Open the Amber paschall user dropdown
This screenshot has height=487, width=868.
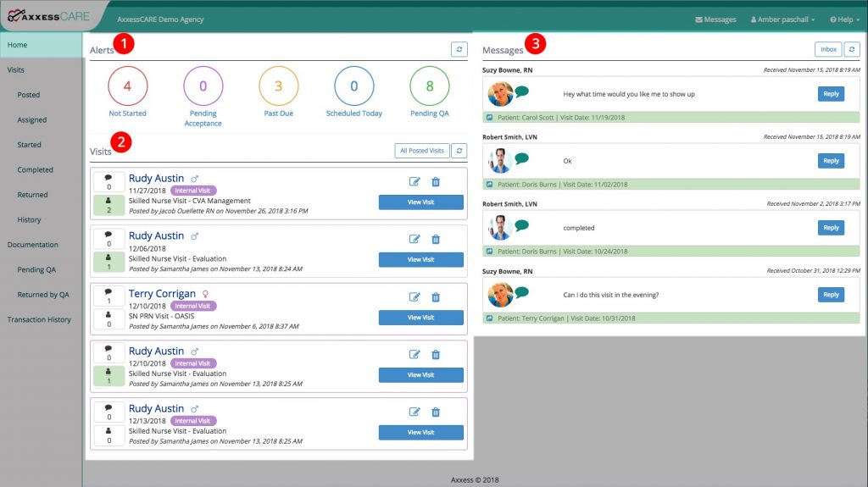[x=783, y=19]
